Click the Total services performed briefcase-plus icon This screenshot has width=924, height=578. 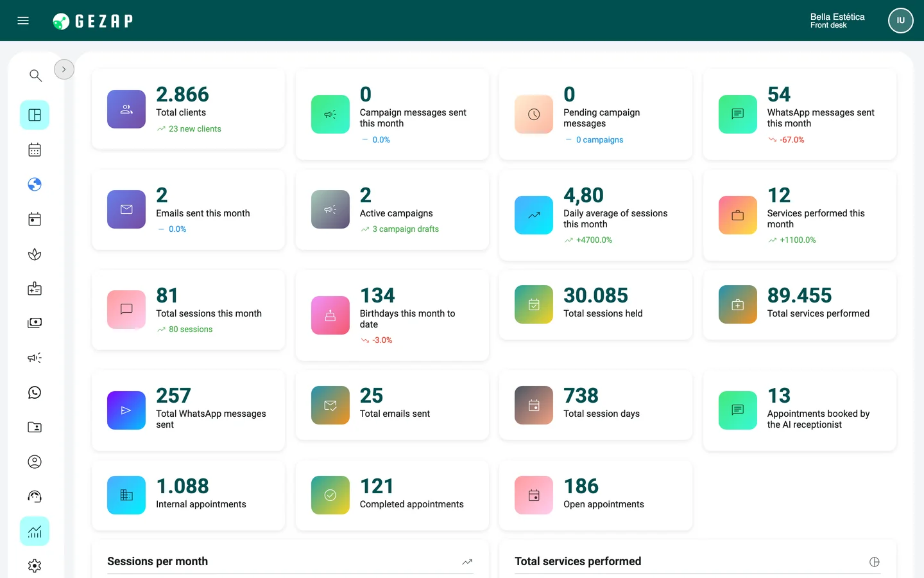pos(738,304)
